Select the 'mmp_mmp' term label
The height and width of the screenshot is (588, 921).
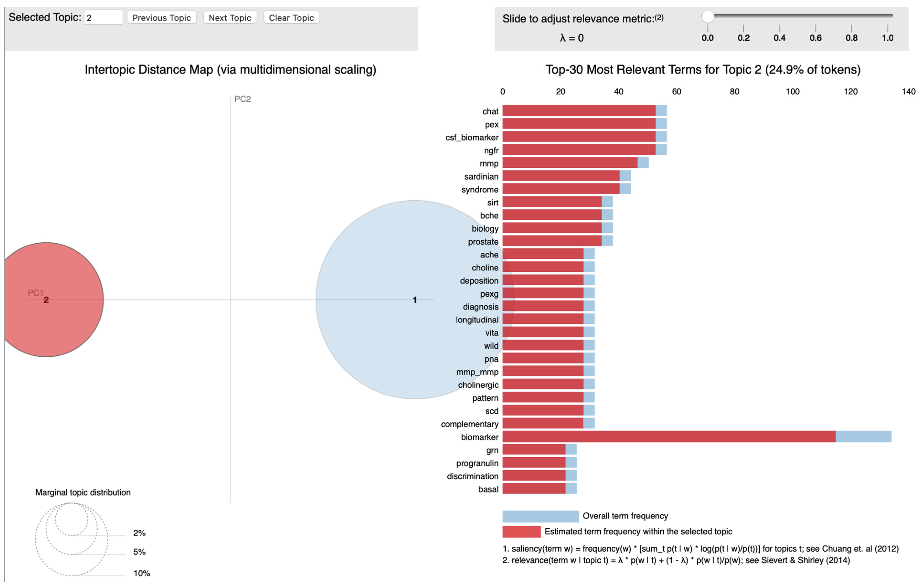(x=477, y=372)
